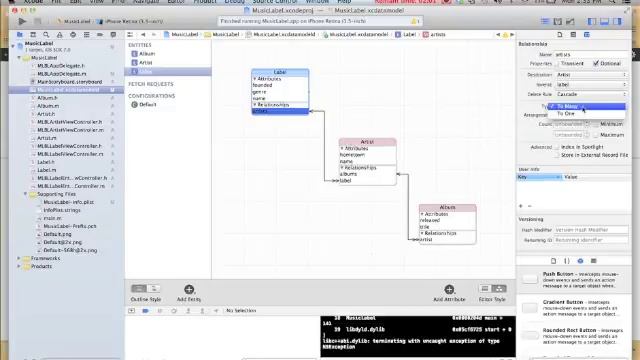
Task: Show the Code Snippet library tab
Action: tap(567, 261)
